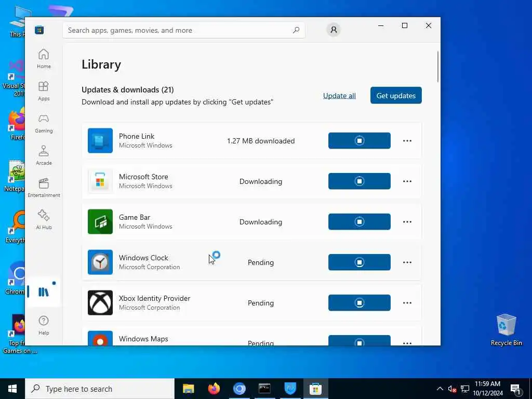
Task: Focus the Search apps, games, movies field
Action: point(183,30)
